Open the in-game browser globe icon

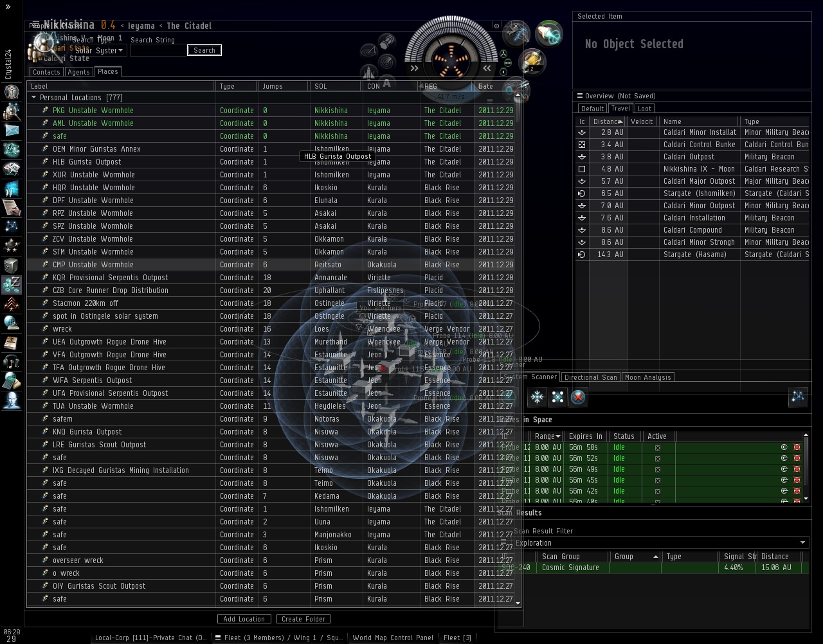(x=12, y=323)
